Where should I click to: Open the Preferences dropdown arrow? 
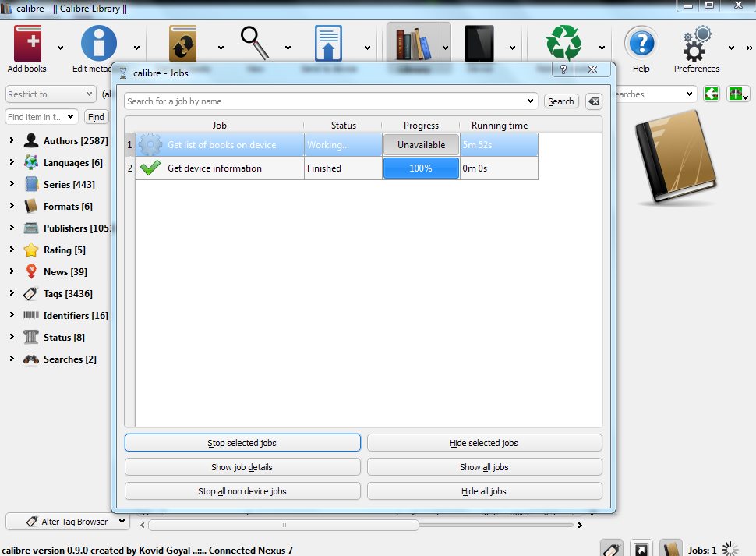pos(731,48)
